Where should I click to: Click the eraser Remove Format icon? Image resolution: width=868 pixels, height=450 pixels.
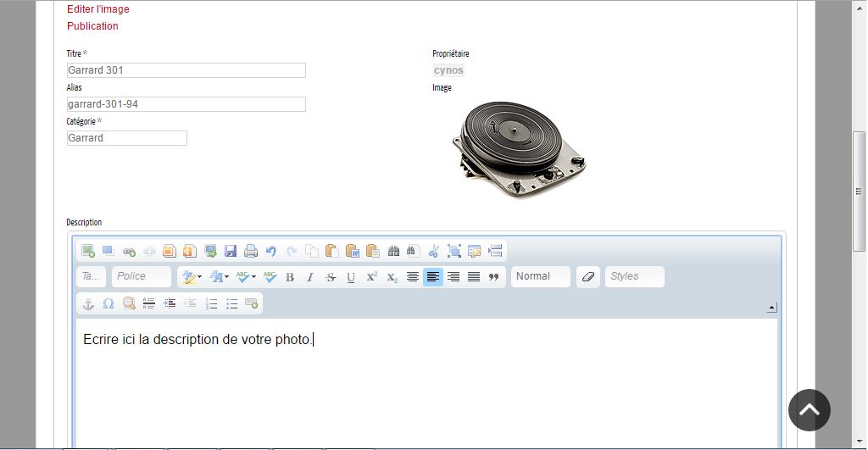(x=588, y=276)
